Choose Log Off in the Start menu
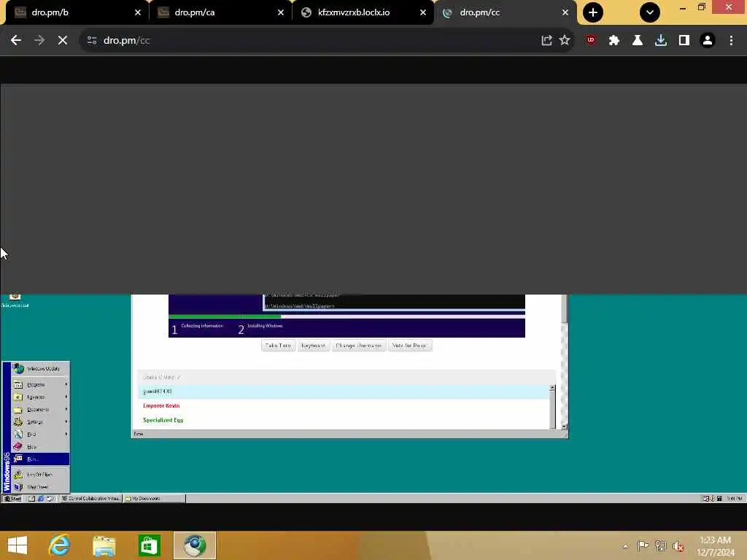747x560 pixels. coord(41,474)
